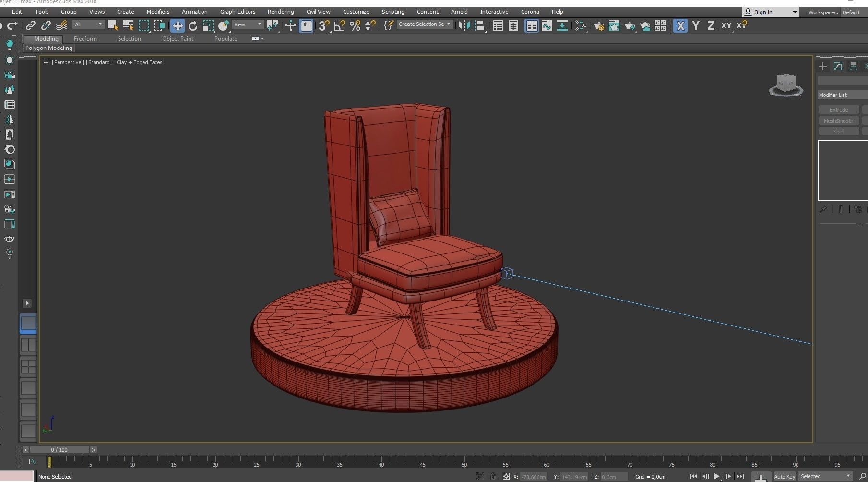868x482 pixels.
Task: Switch to the Freeform ribbon tab
Action: click(x=85, y=39)
